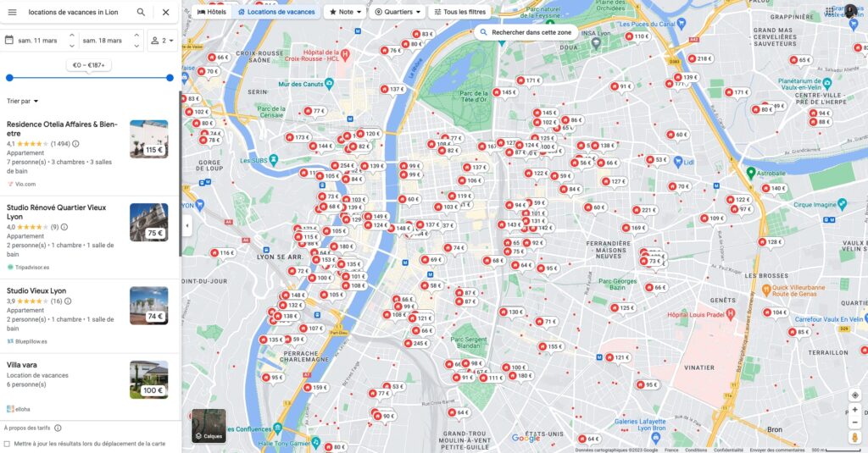Screen dimensions: 868x453
Task: Enable update results when map moves checkbox
Action: coord(7,444)
